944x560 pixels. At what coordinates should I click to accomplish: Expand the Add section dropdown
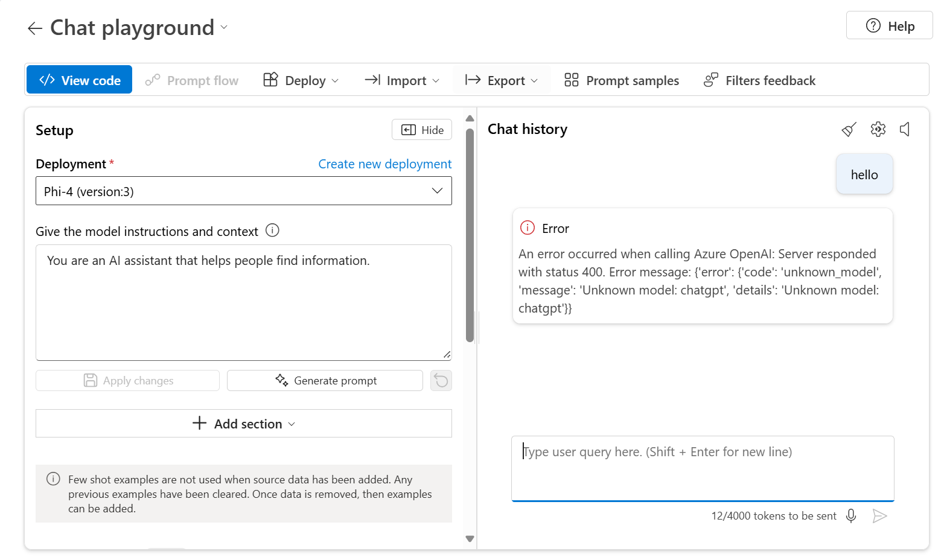pos(244,423)
